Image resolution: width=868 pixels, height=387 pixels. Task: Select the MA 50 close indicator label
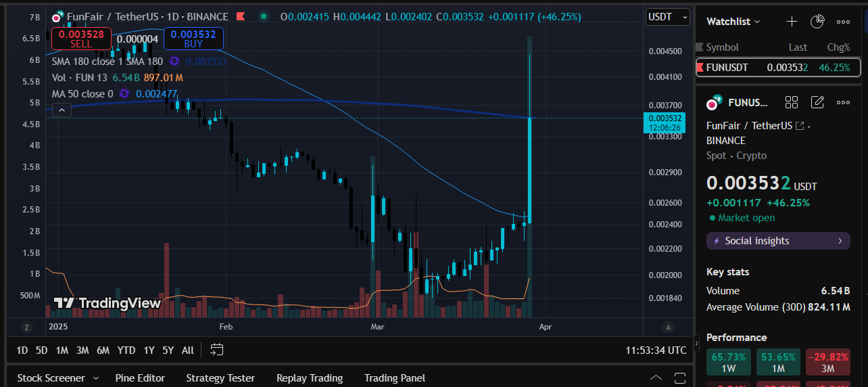[x=82, y=93]
